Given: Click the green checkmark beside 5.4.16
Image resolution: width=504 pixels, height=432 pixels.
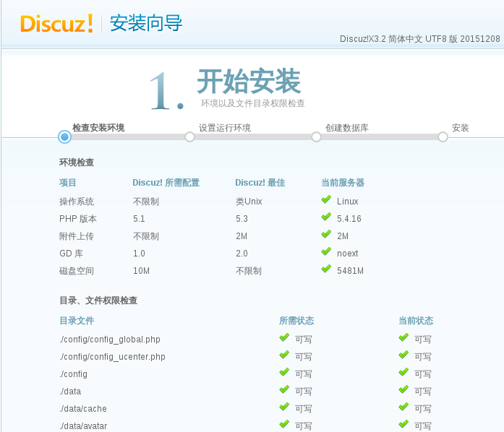Looking at the screenshot, I should click(326, 217).
